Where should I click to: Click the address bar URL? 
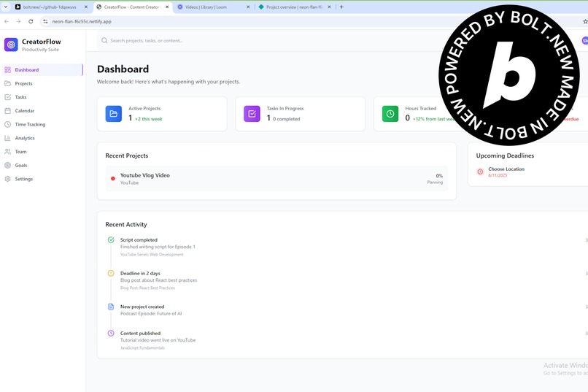click(82, 22)
